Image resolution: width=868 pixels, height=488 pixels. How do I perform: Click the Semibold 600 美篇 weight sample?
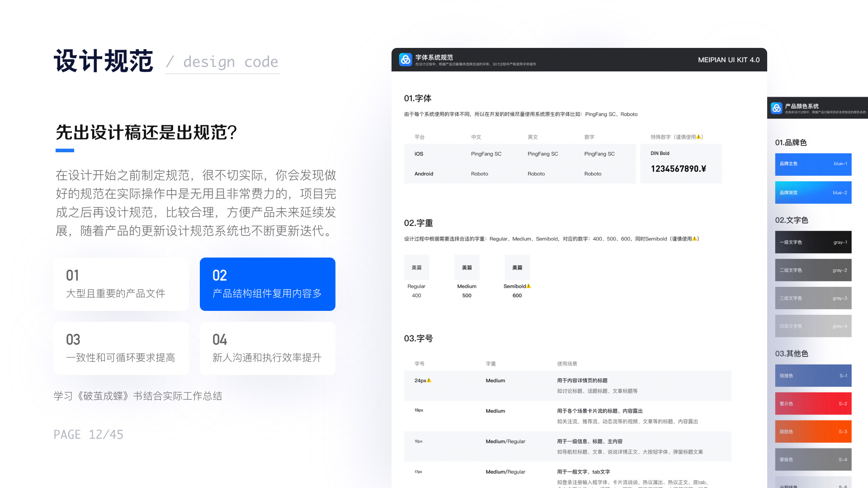[x=517, y=267]
